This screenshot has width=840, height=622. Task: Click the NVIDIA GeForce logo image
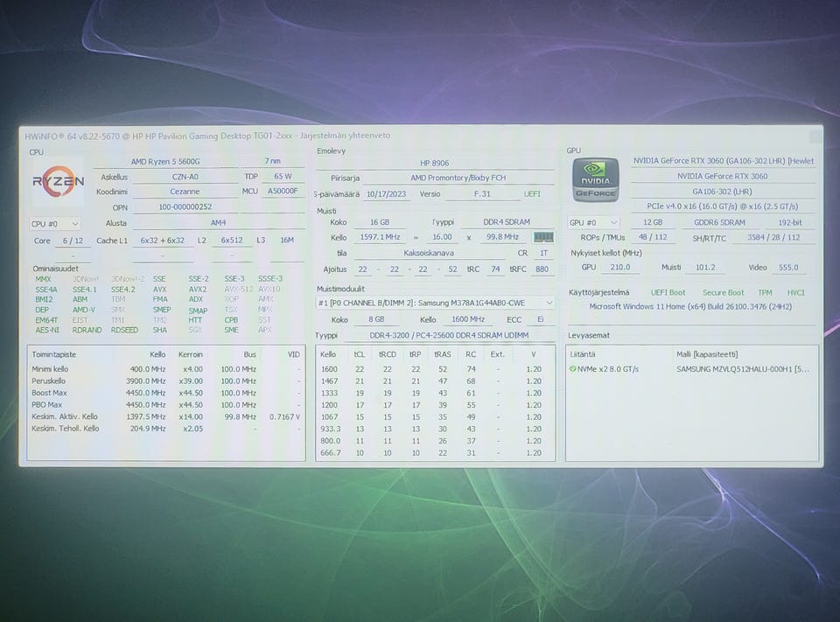(x=596, y=180)
